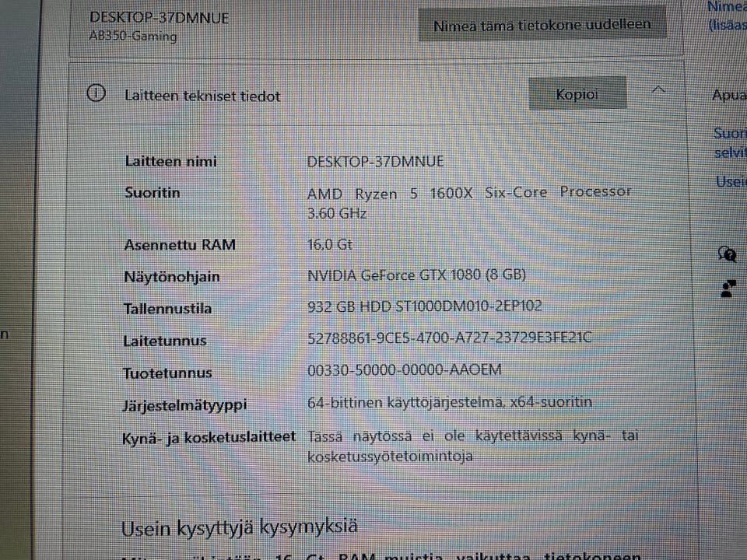Click the Laitetunnus label
Image resolution: width=747 pixels, height=560 pixels.
click(x=165, y=341)
